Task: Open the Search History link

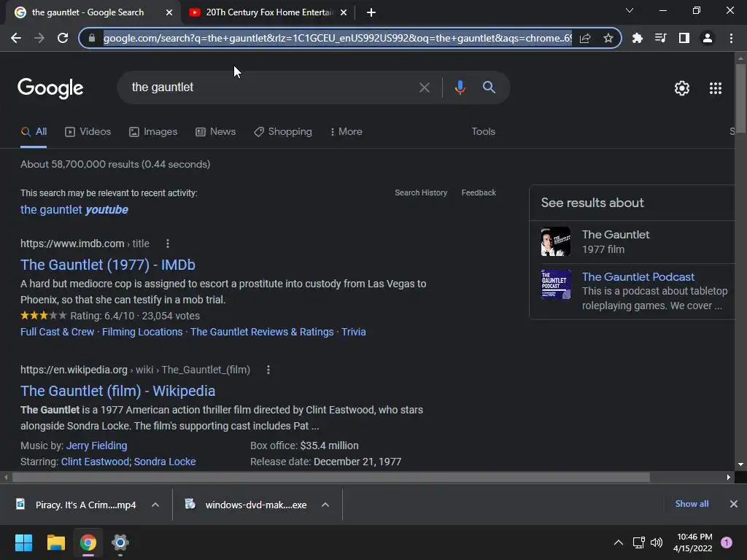Action: coord(421,192)
